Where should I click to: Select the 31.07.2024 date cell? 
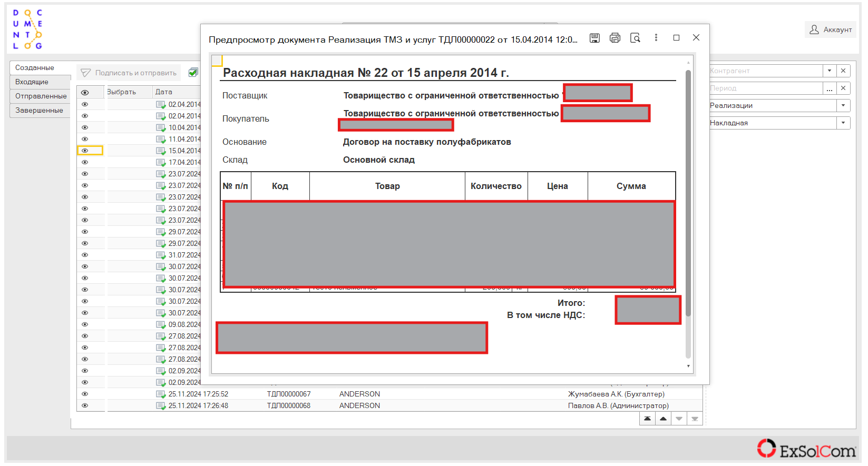point(184,255)
